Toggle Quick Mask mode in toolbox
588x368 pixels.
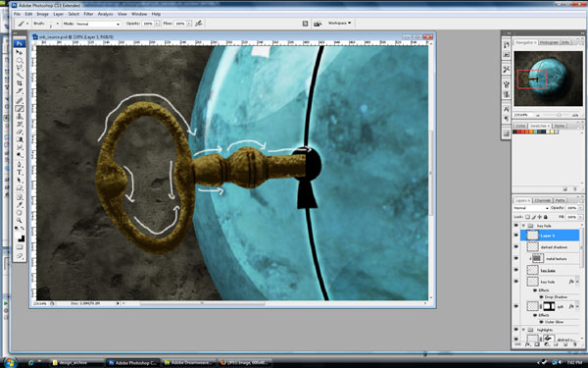[x=20, y=247]
